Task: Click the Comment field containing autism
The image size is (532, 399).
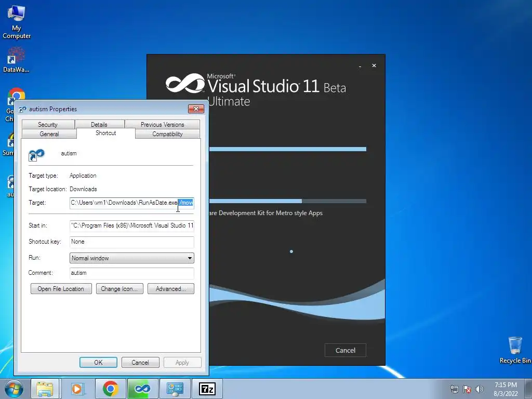Action: 131,273
